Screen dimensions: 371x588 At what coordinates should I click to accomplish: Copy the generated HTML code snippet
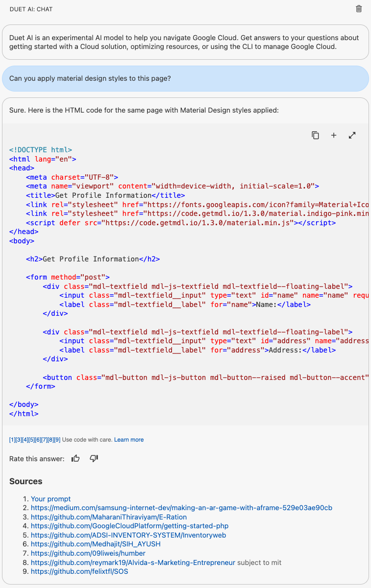coord(315,135)
